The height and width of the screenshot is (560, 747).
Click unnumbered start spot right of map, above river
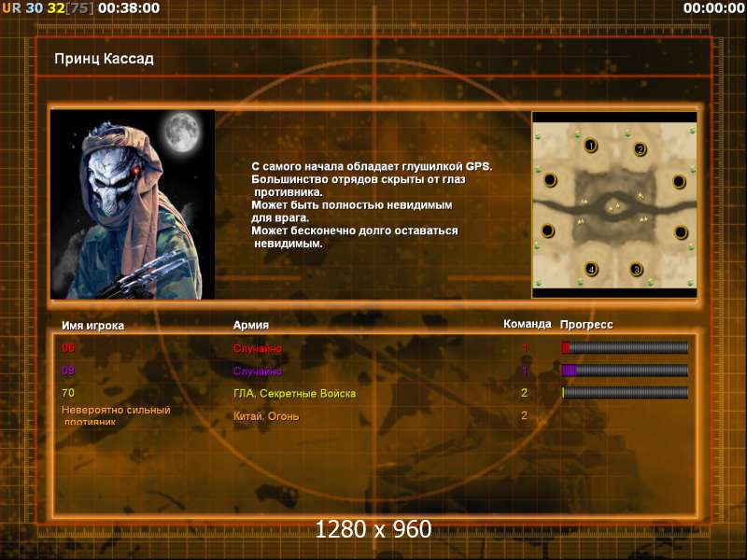coord(679,181)
